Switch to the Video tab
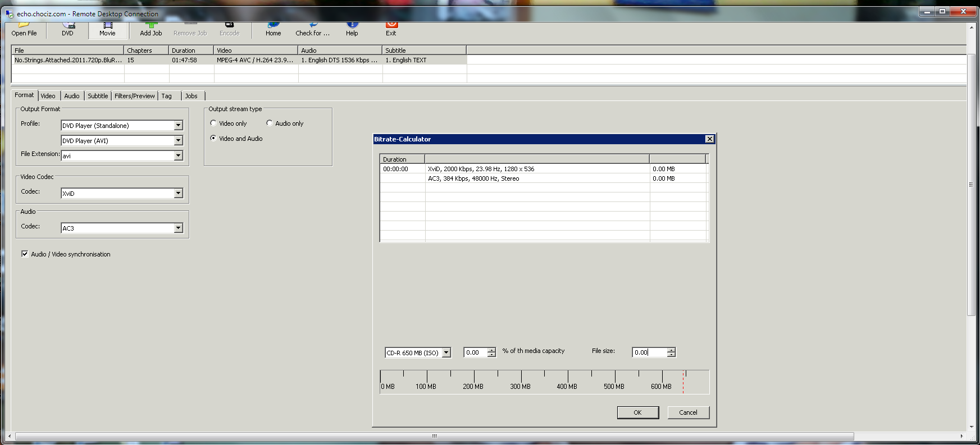This screenshot has height=445, width=980. pyautogui.click(x=48, y=96)
